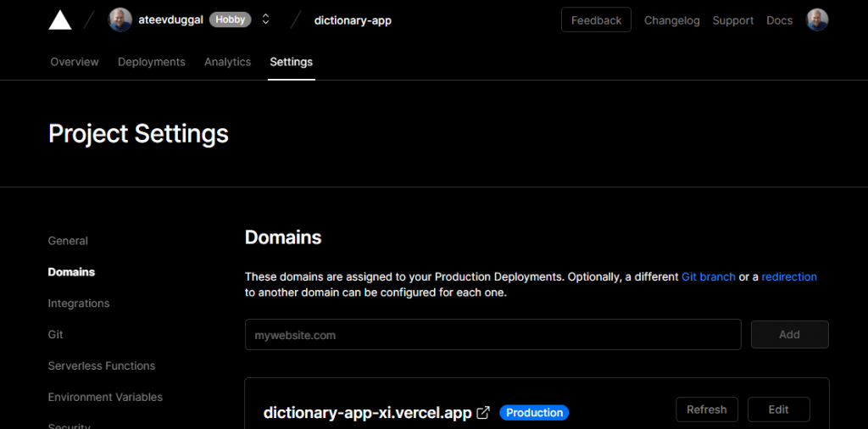This screenshot has width=868, height=429.
Task: Open the Docs link
Action: [780, 20]
